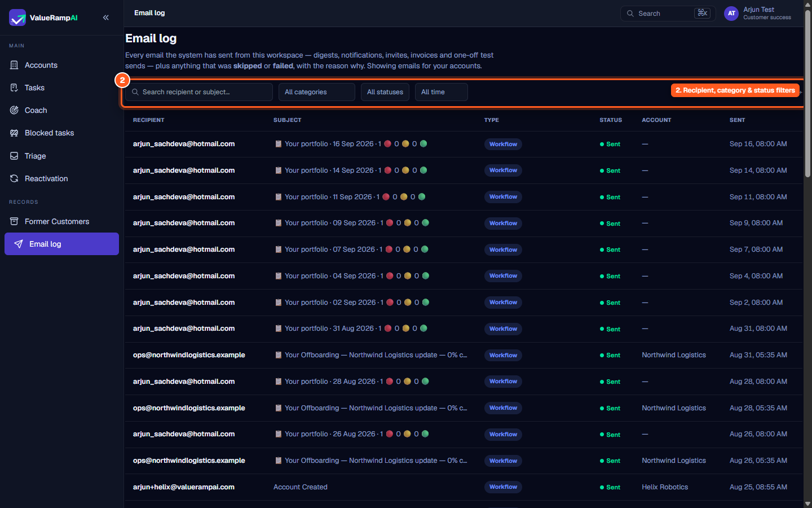Image resolution: width=812 pixels, height=508 pixels.
Task: Navigate to Blocked tasks
Action: [x=61, y=133]
